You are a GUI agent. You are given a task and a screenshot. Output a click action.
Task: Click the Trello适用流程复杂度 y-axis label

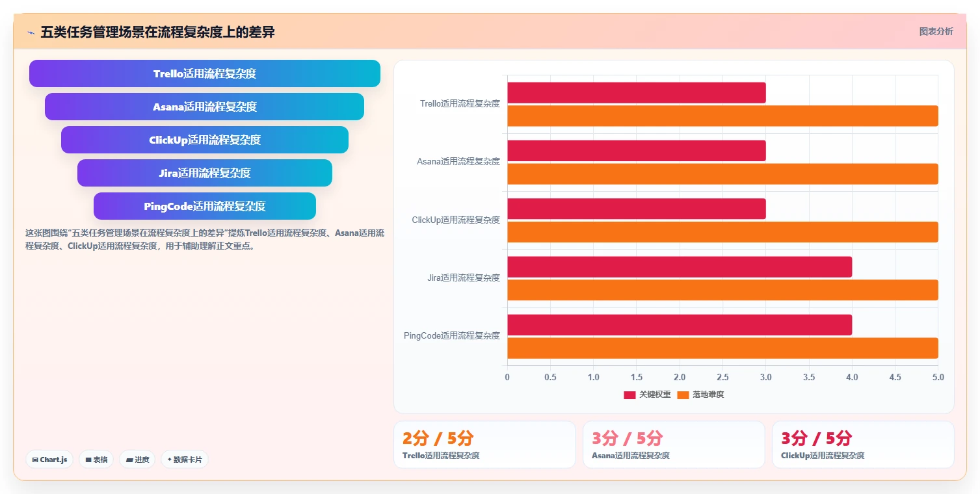[460, 103]
